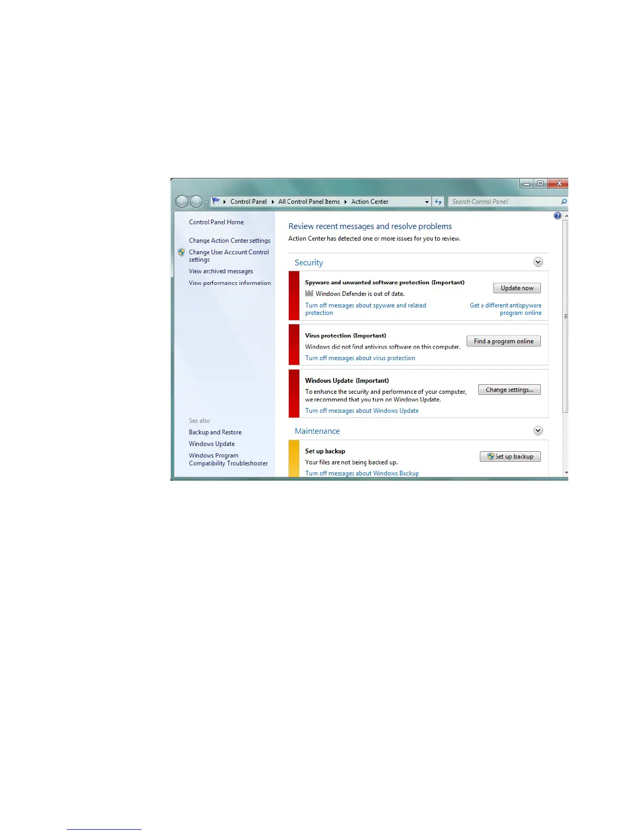
Task: Open Help via the question mark icon
Action: coord(558,216)
